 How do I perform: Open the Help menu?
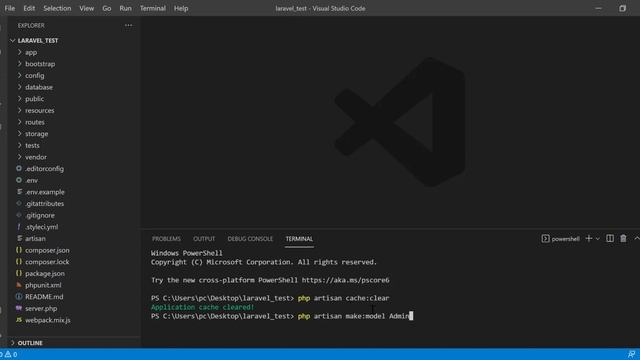pyautogui.click(x=181, y=8)
